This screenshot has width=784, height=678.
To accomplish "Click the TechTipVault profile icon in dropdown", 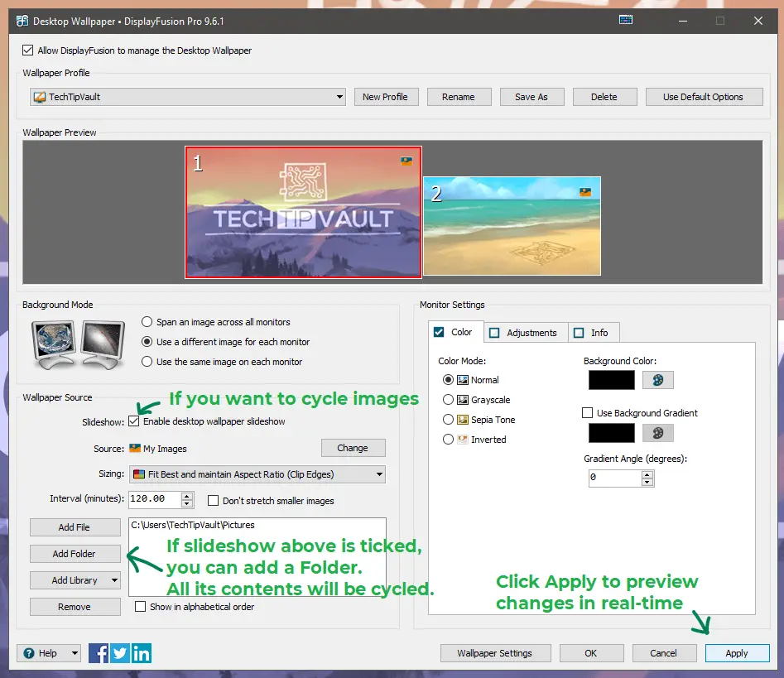I will pyautogui.click(x=40, y=97).
